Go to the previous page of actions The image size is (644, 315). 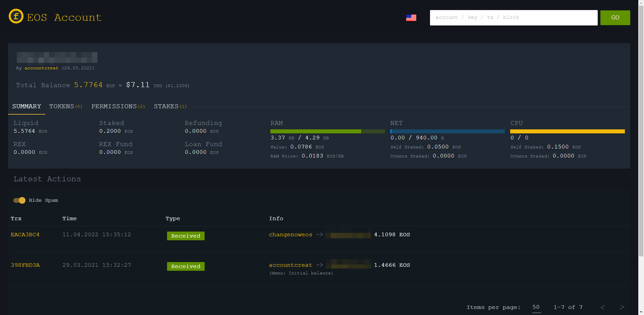pyautogui.click(x=603, y=307)
